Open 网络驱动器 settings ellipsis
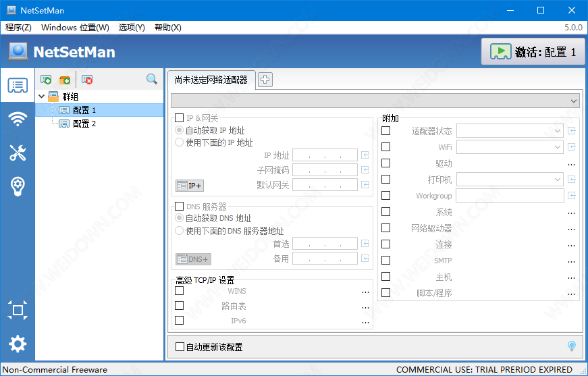588x376 pixels. [x=571, y=229]
